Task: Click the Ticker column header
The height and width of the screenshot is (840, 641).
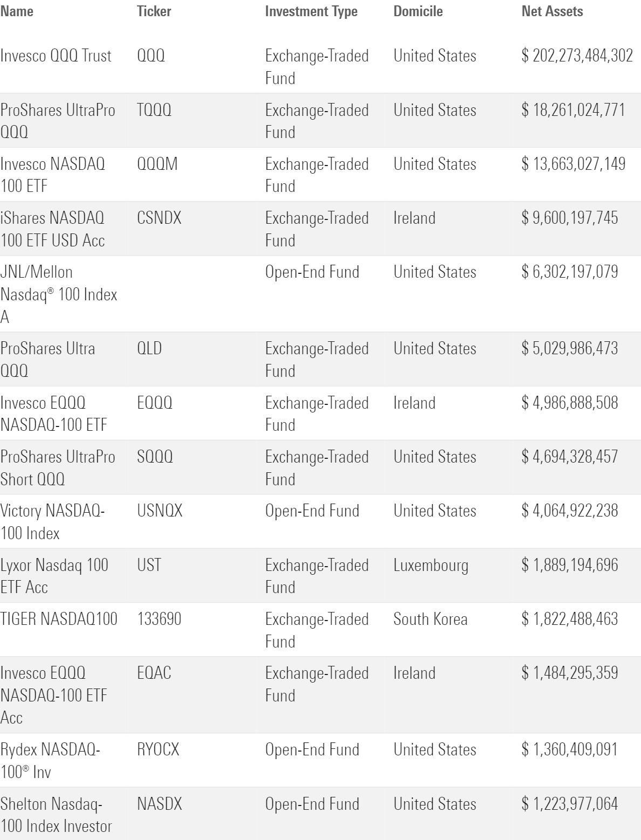Action: [x=154, y=11]
